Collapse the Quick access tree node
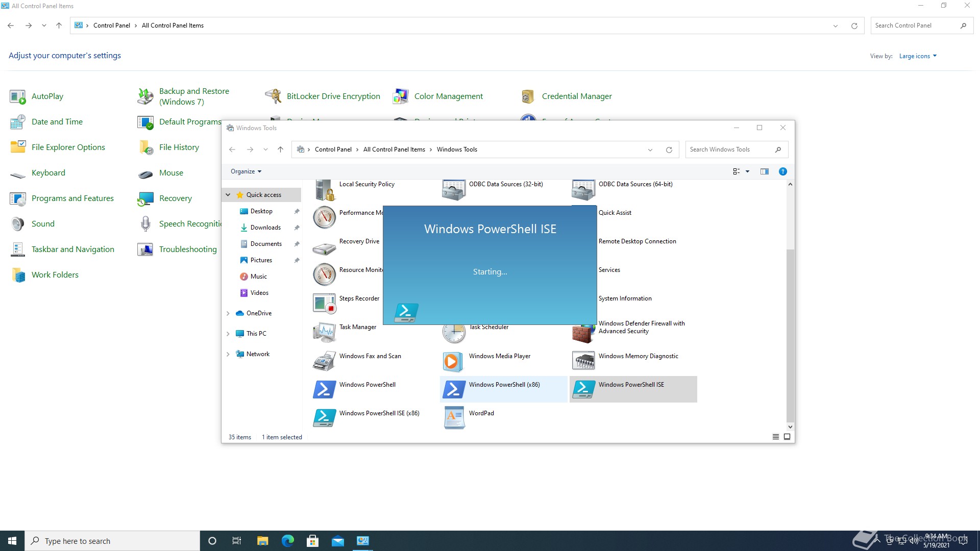Image resolution: width=980 pixels, height=551 pixels. click(228, 195)
